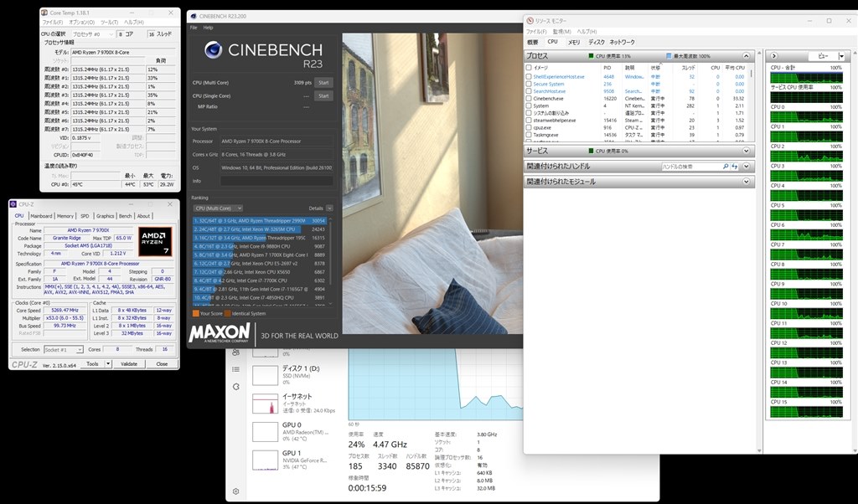858x504 pixels.
Task: Click the Close button in CPU-Z
Action: [x=162, y=364]
